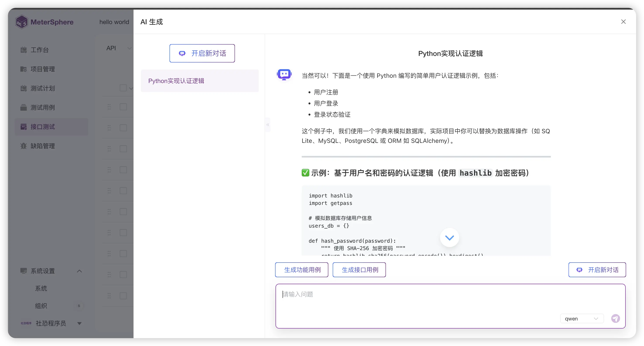Open the qwen model dropdown
Viewport: 644px width, 346px height.
tap(582, 318)
